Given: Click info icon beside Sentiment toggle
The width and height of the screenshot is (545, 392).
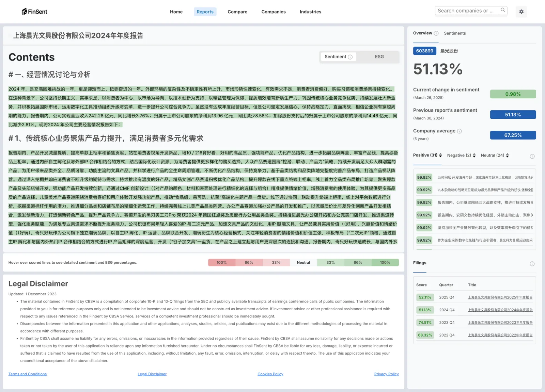Looking at the screenshot, I should tap(350, 57).
